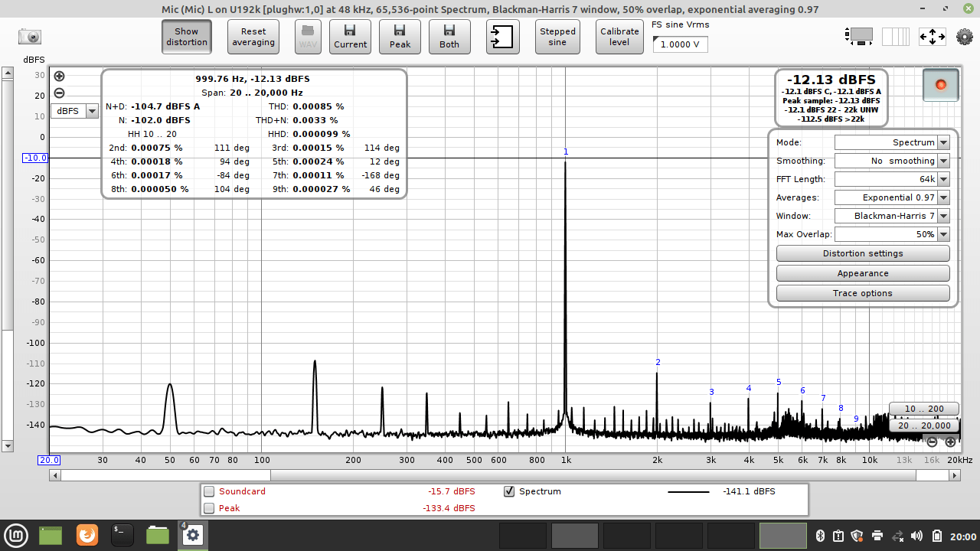Open the Max Overlap dropdown
This screenshot has width=980, height=551.
(892, 234)
